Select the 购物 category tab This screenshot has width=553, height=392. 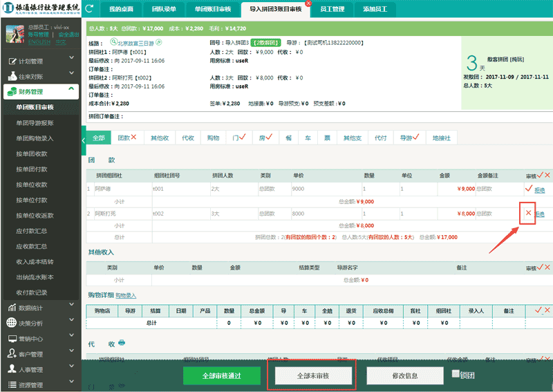coord(213,138)
